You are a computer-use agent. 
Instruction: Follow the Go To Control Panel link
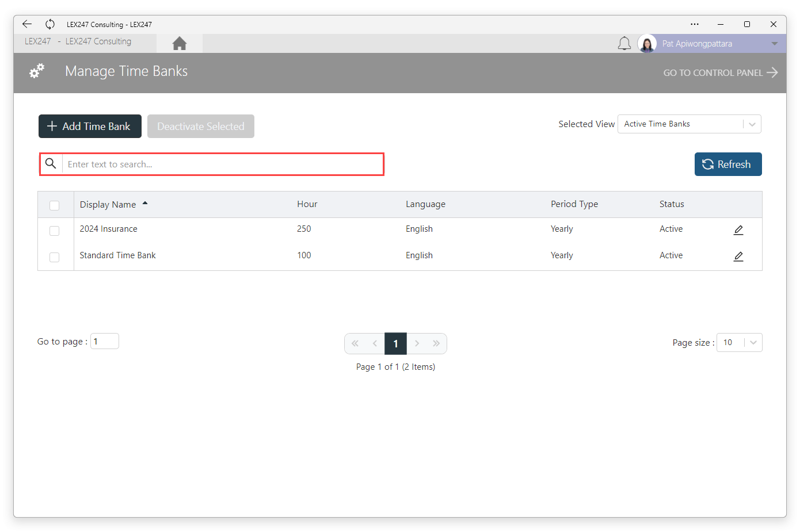721,72
